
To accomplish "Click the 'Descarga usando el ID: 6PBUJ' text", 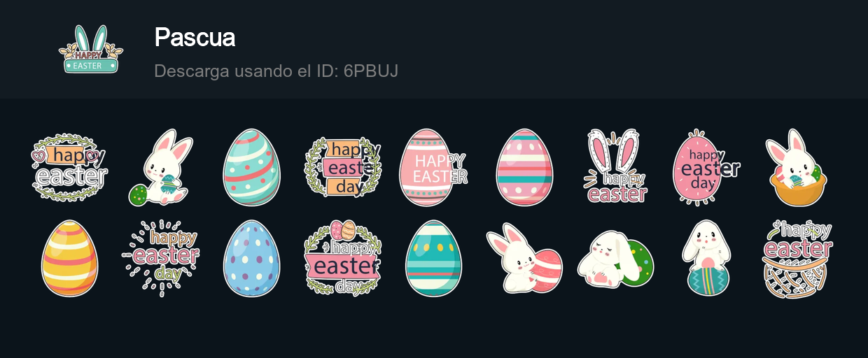I will 276,71.
